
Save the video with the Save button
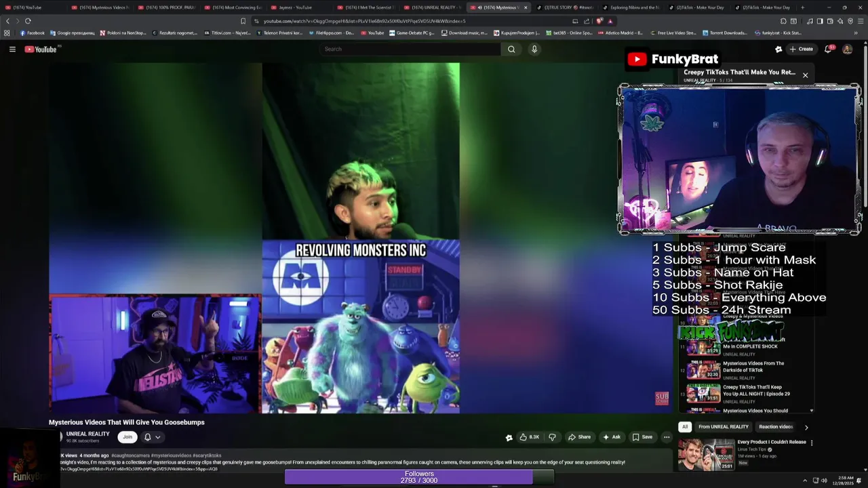[642, 437]
